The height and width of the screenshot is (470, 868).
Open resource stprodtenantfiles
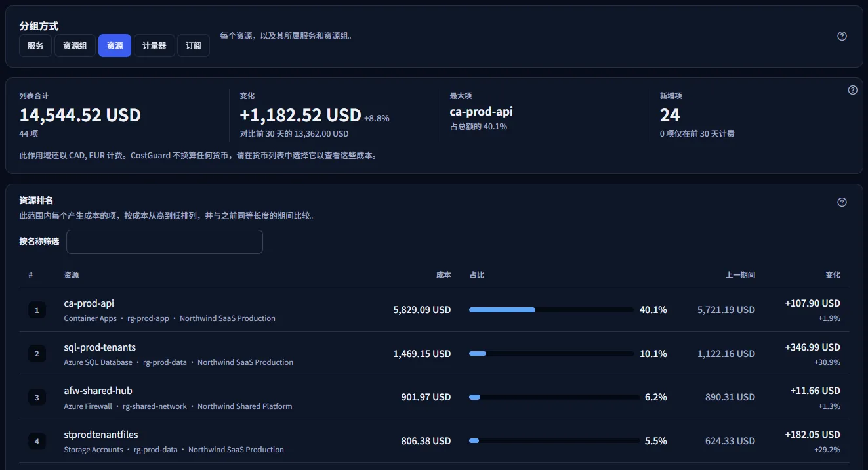(101, 435)
